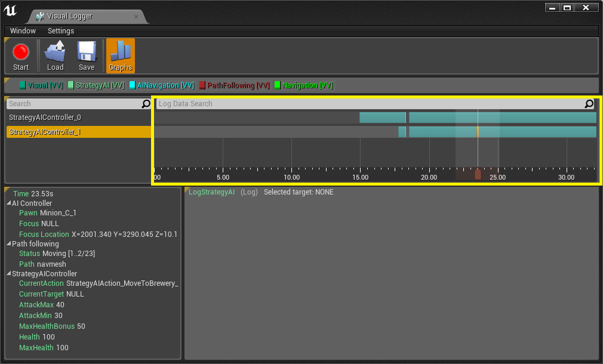Close the Visual Logger tab

pos(136,17)
